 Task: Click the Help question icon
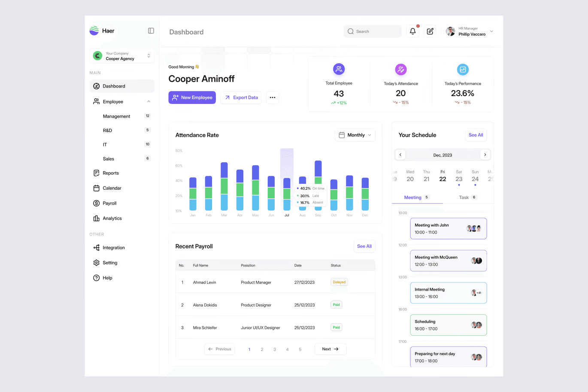97,278
